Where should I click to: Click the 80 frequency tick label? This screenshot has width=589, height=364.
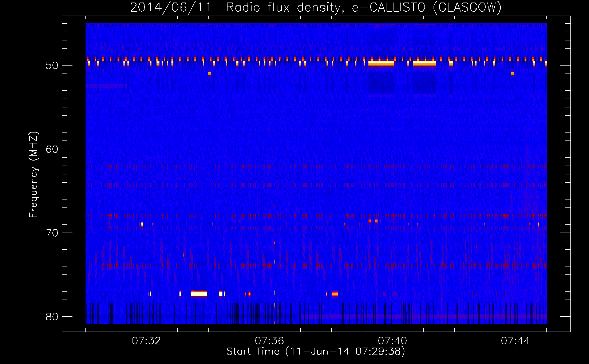pos(52,317)
